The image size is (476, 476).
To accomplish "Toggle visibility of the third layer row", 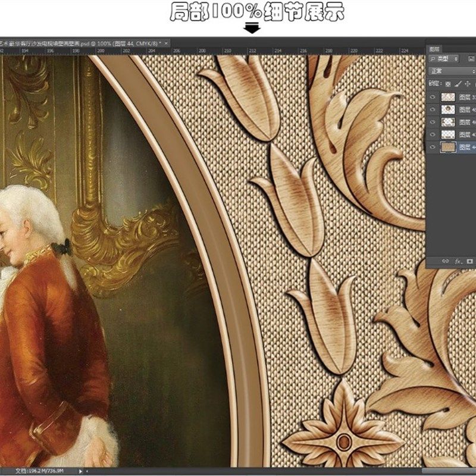I will [433, 122].
